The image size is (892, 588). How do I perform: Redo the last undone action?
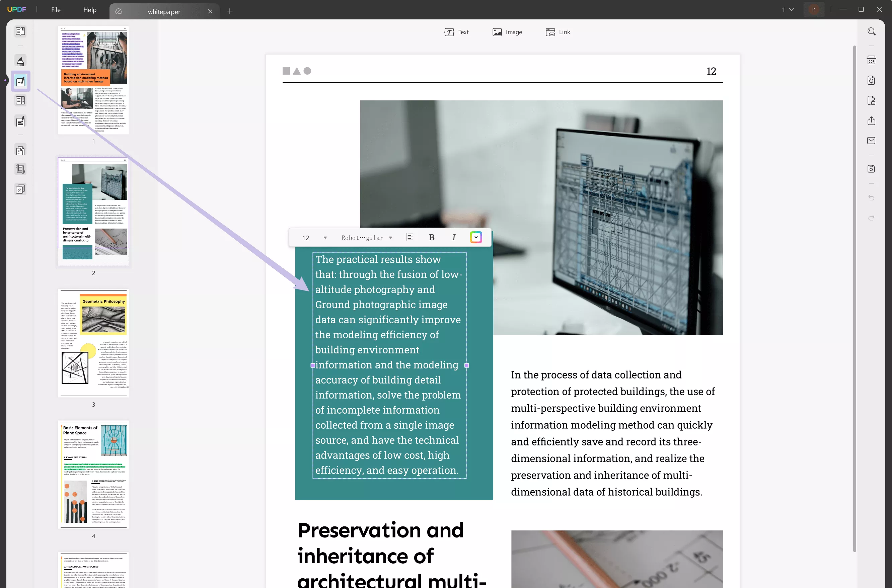coord(871,218)
